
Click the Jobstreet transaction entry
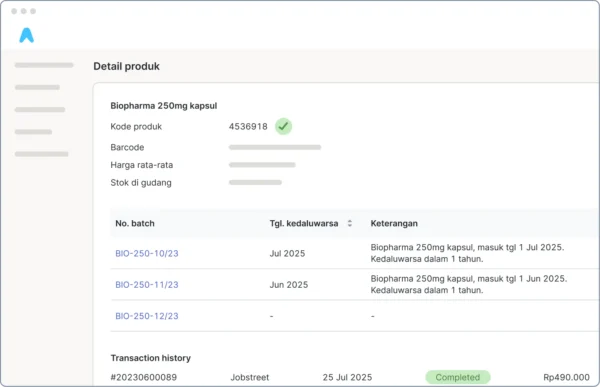click(x=249, y=377)
